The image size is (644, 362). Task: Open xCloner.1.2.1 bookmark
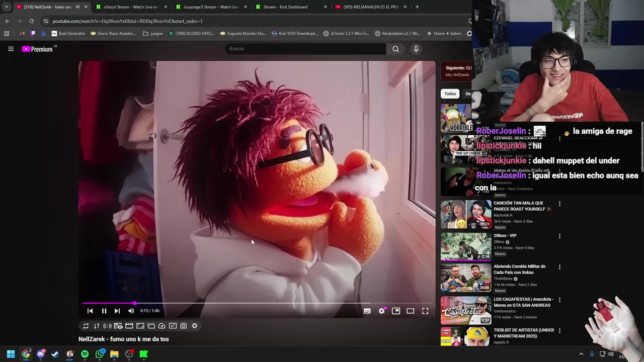coord(346,34)
